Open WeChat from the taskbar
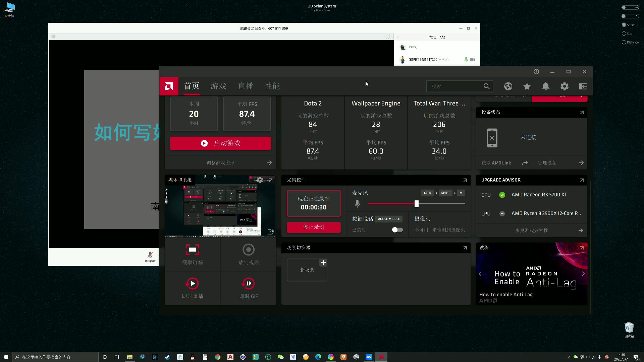The image size is (644, 362). 280,357
